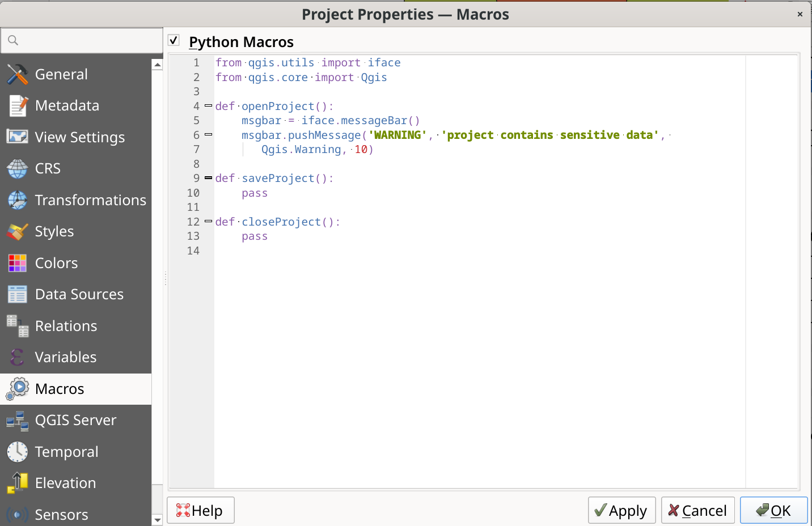Open Data Sources using its table icon
This screenshot has height=526, width=812.
pyautogui.click(x=17, y=295)
